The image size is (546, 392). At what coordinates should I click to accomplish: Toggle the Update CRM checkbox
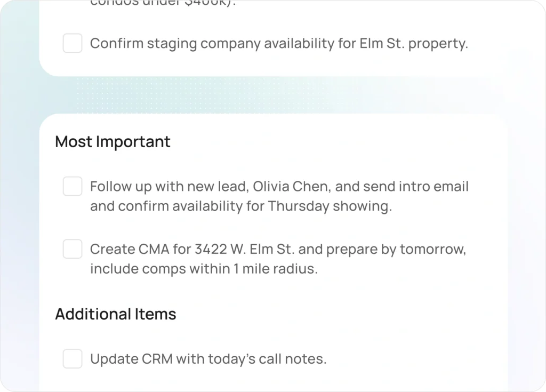73,358
